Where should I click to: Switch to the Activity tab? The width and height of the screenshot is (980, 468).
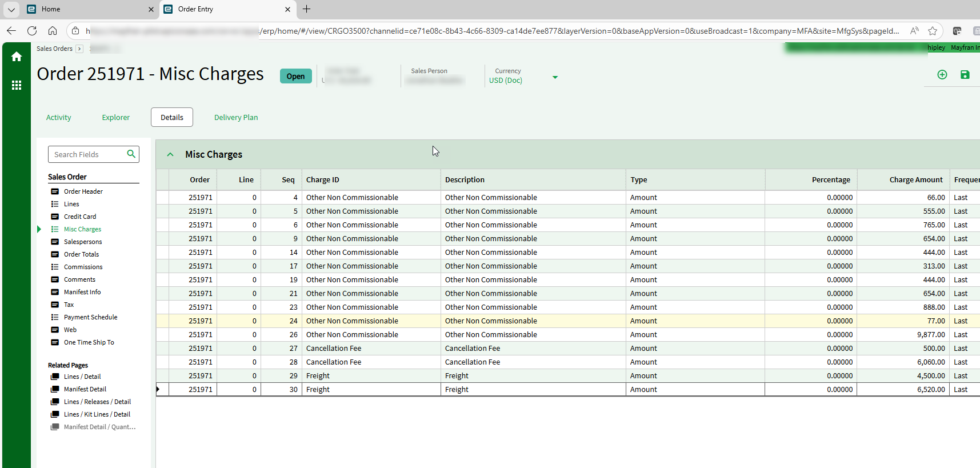59,118
